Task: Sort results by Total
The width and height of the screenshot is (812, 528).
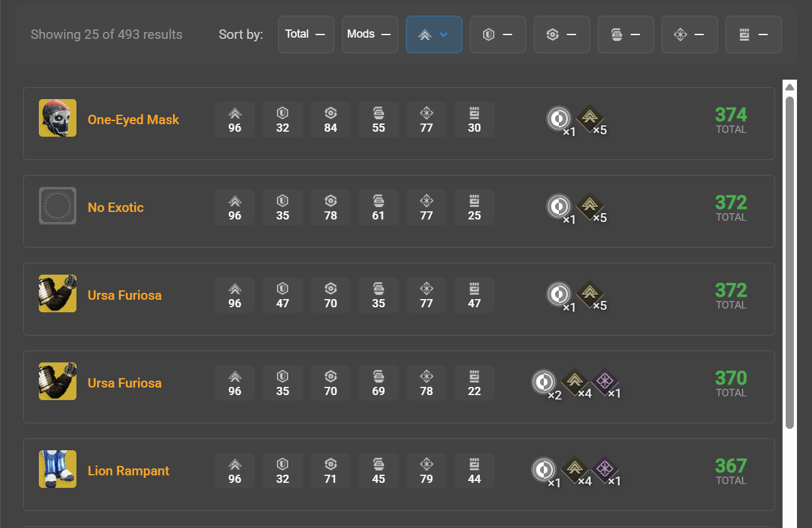Action: tap(306, 34)
